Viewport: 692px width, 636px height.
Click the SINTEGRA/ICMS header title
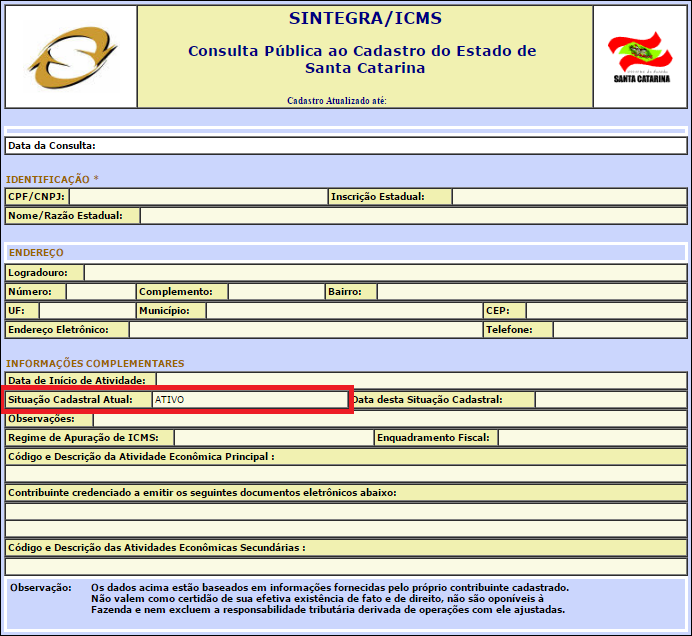(x=364, y=19)
